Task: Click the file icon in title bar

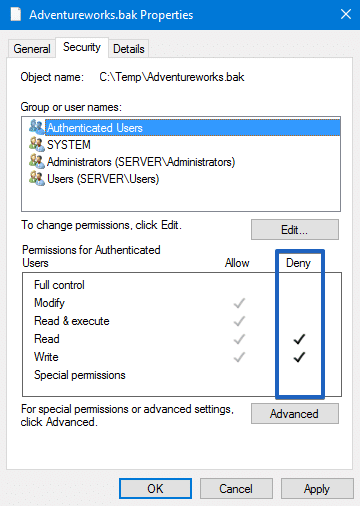Action: tap(15, 14)
